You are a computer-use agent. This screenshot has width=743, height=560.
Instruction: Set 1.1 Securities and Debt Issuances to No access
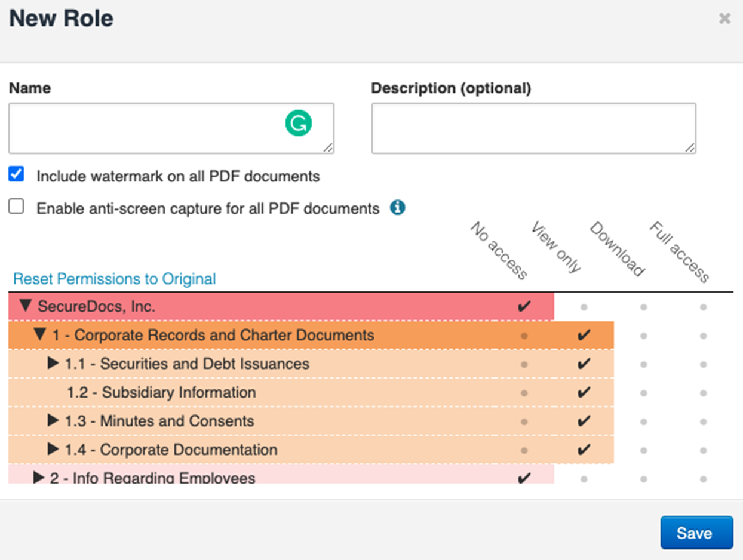(524, 365)
